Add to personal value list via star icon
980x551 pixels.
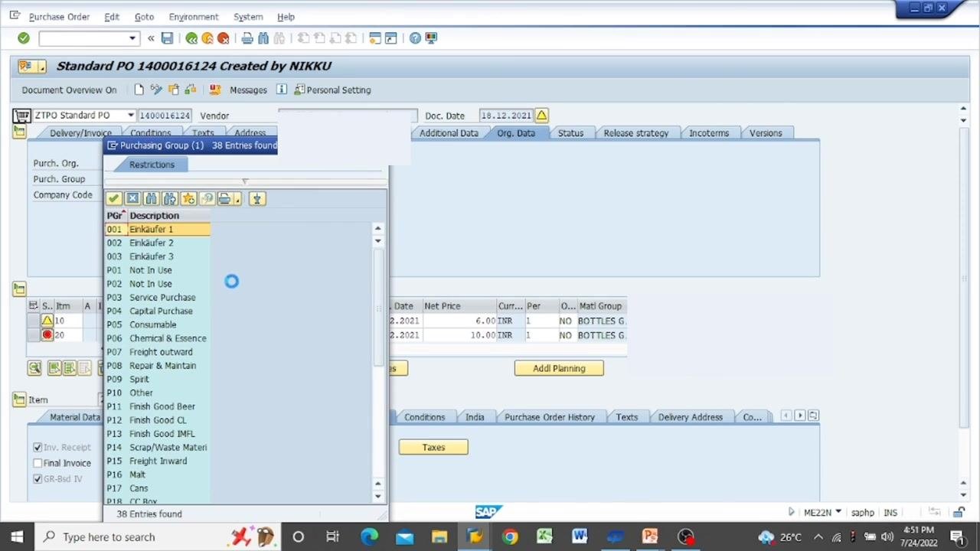(x=188, y=199)
